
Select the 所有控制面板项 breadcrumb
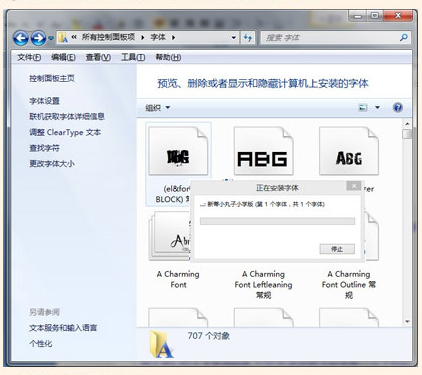[x=108, y=37]
